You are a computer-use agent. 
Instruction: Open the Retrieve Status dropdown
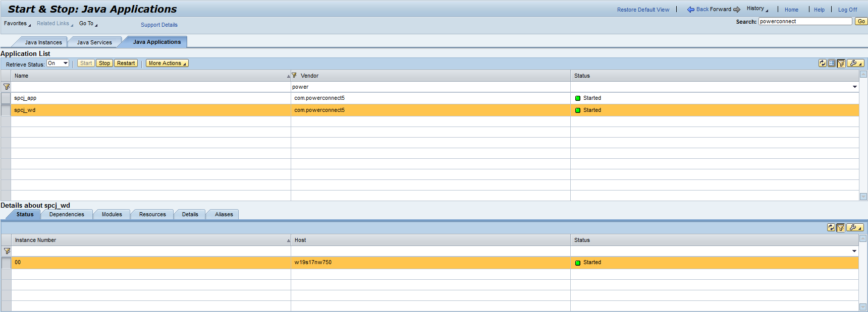point(58,64)
